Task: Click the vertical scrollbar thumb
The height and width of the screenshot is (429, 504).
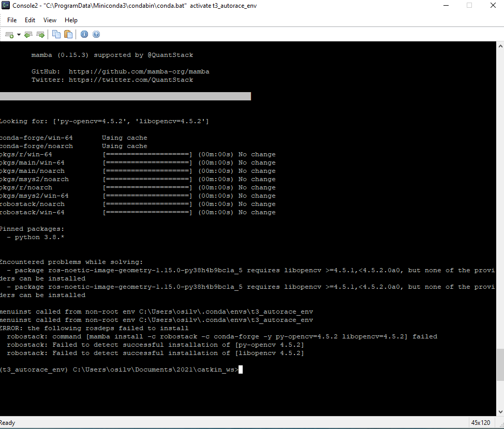Action: (500, 365)
